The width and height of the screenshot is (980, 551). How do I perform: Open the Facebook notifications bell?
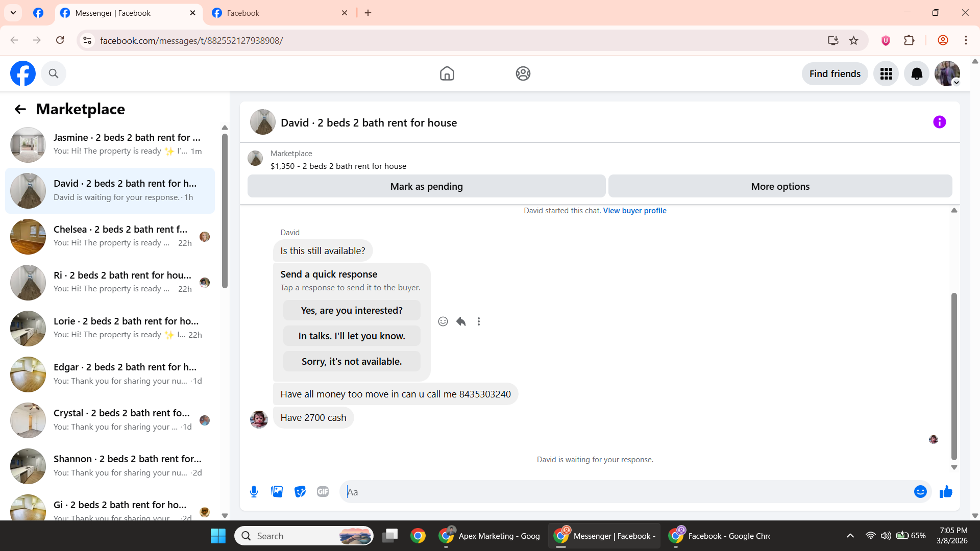[917, 74]
